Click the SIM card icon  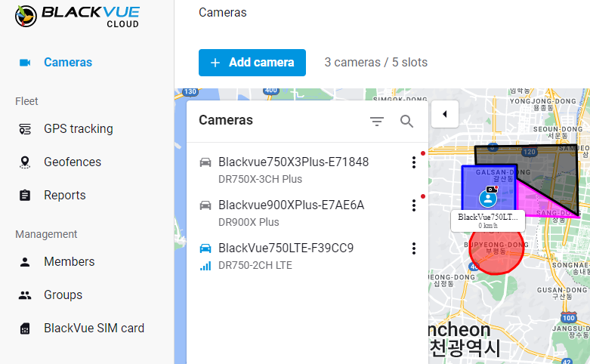click(25, 329)
